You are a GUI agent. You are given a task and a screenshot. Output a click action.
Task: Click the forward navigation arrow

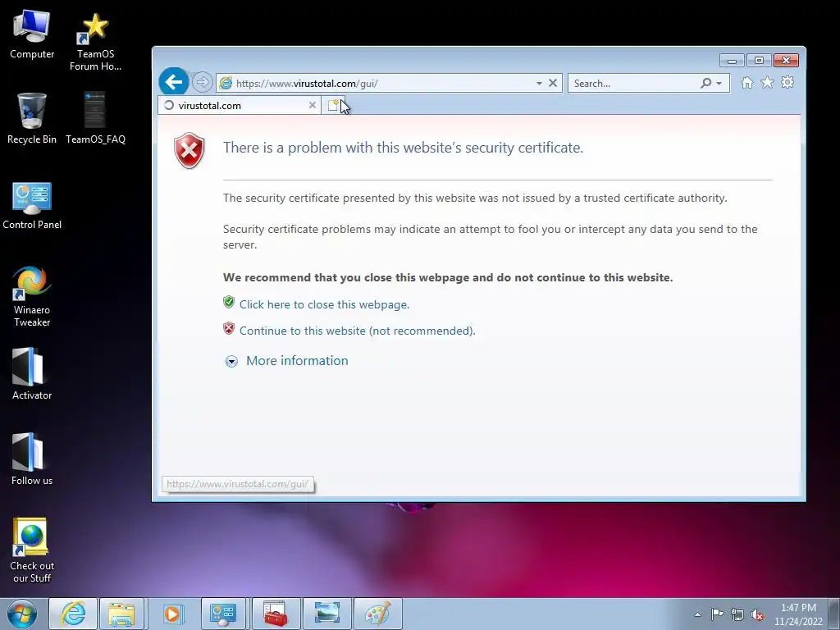coord(202,83)
